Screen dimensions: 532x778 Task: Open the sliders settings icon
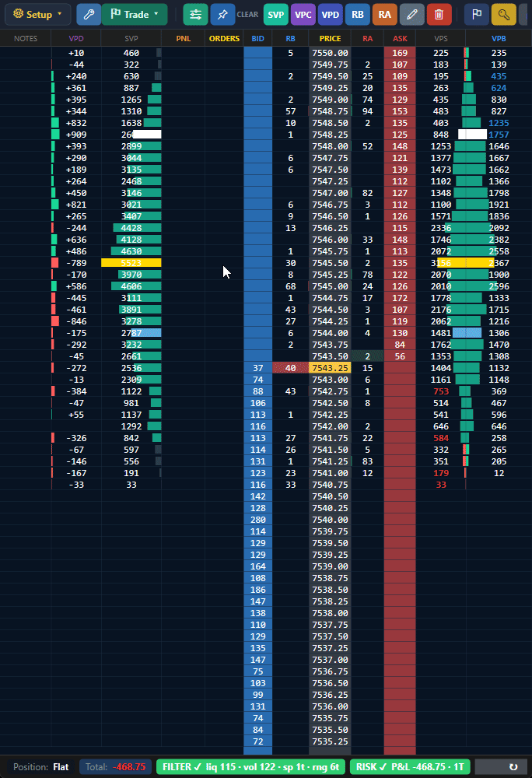195,14
